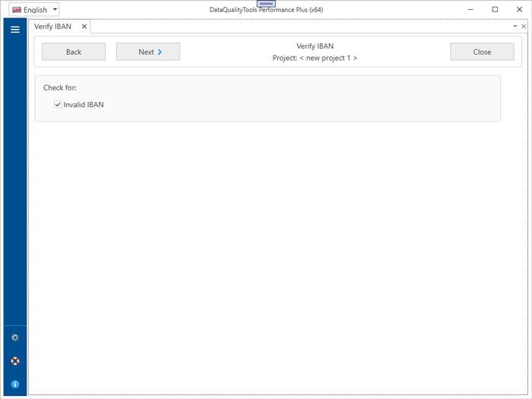Viewport: 532px width, 399px height.
Task: Switch to the Verify IBAN tab
Action: coord(52,27)
